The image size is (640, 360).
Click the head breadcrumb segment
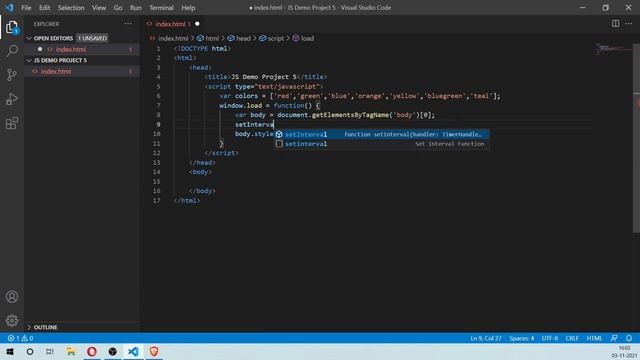click(x=243, y=38)
